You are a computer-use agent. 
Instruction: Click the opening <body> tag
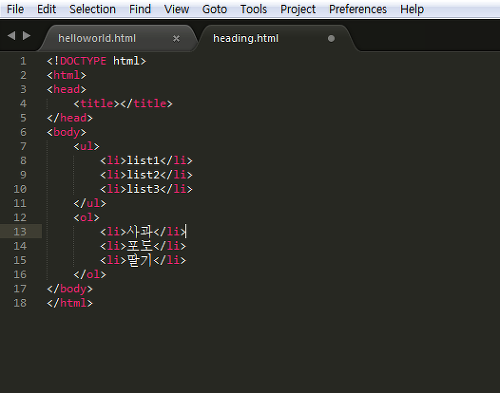66,132
